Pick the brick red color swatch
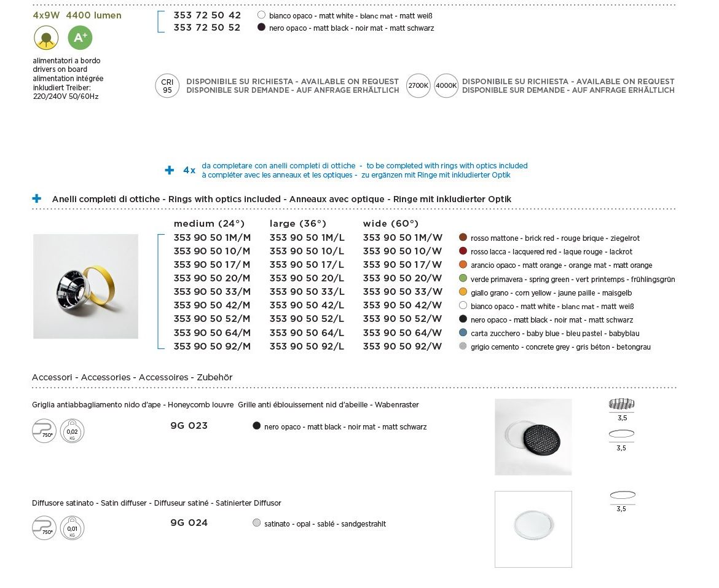The image size is (719, 588). click(463, 238)
